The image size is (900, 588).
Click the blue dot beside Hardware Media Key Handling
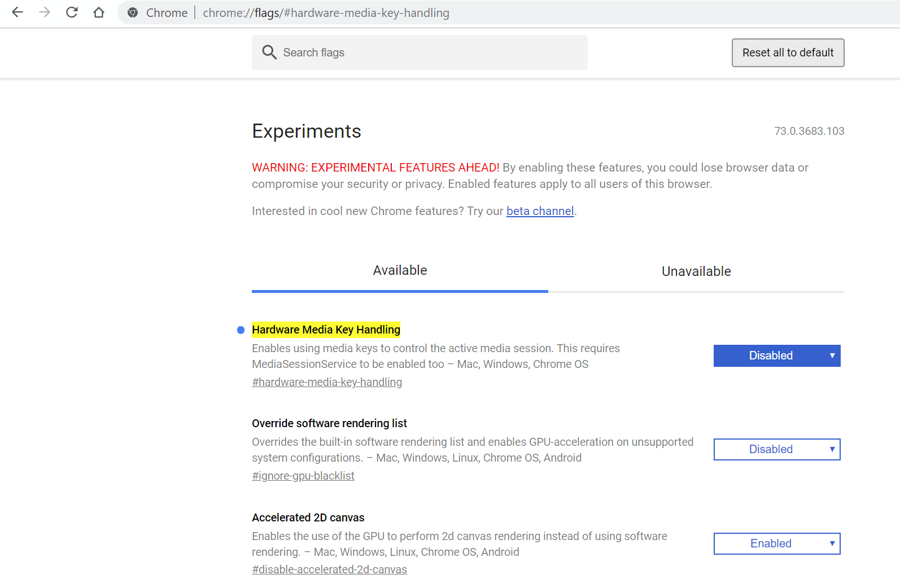[x=241, y=330]
